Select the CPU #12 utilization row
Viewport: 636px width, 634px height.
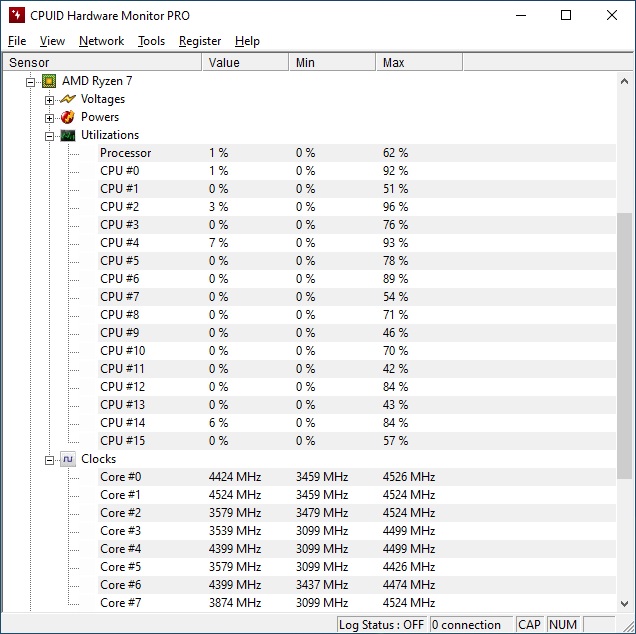pyautogui.click(x=357, y=387)
